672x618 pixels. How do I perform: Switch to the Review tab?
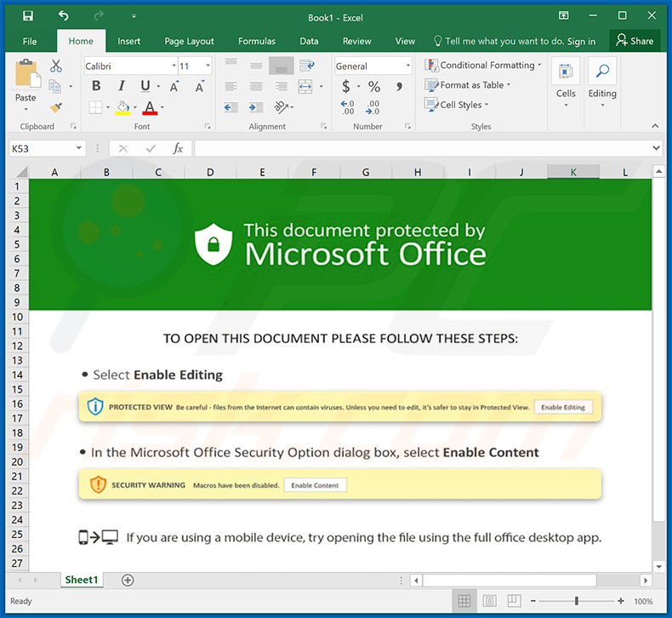click(x=357, y=42)
